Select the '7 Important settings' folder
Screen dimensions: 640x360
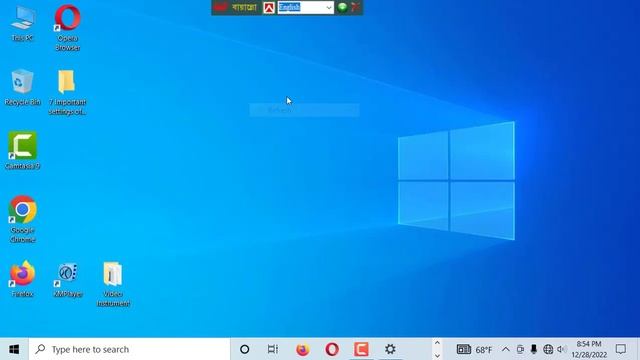pyautogui.click(x=67, y=92)
